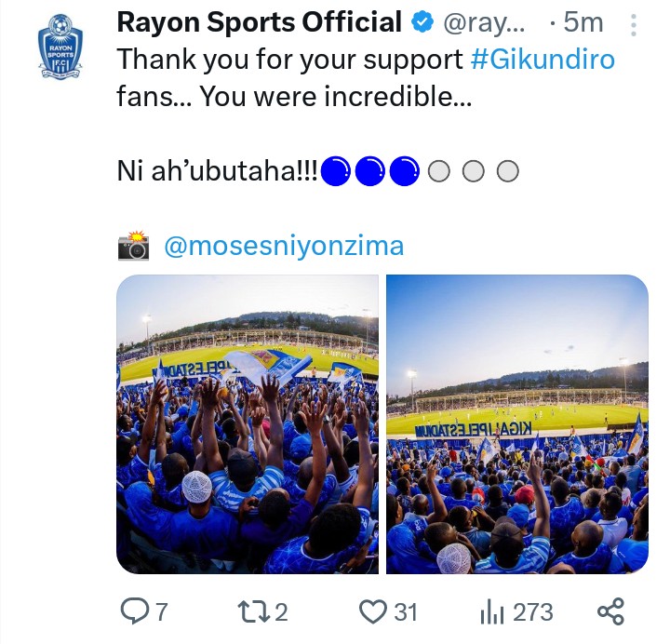Click the view count 273
Image resolution: width=670 pixels, height=644 pixels.
click(x=533, y=611)
